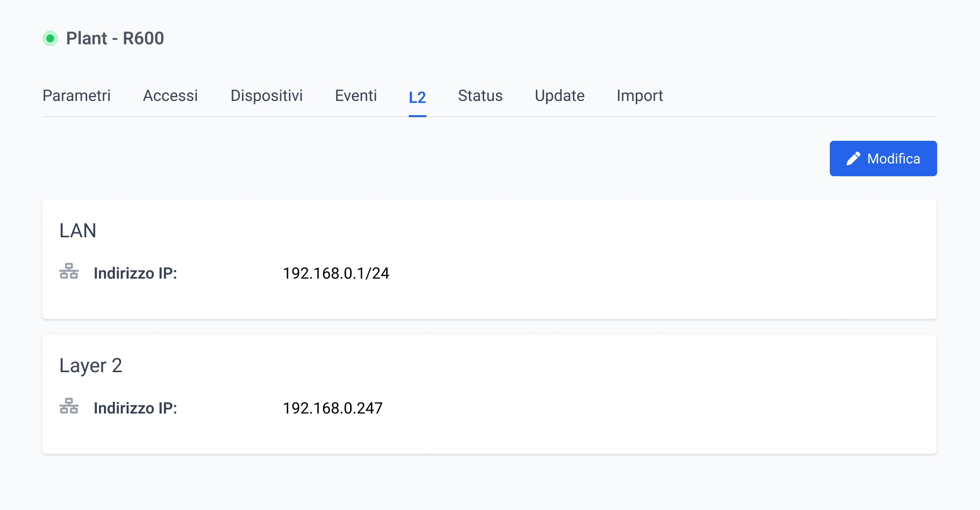
Task: Click the Indirizzo IP label under LAN
Action: click(135, 273)
